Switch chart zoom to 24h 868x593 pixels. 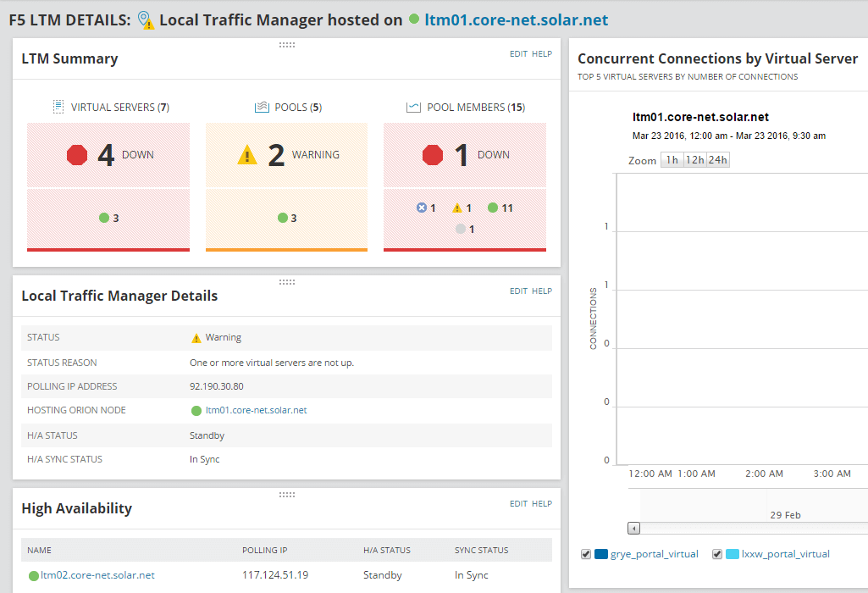click(718, 159)
